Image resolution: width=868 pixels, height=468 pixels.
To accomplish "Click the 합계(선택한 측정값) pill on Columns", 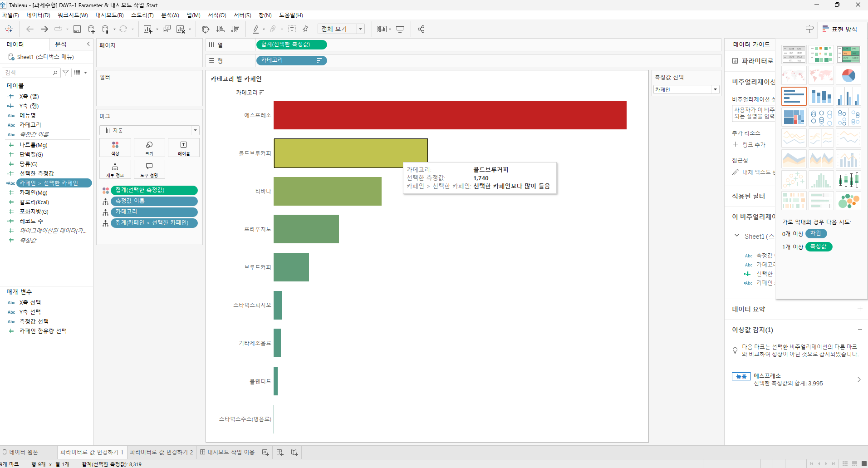I will (291, 44).
